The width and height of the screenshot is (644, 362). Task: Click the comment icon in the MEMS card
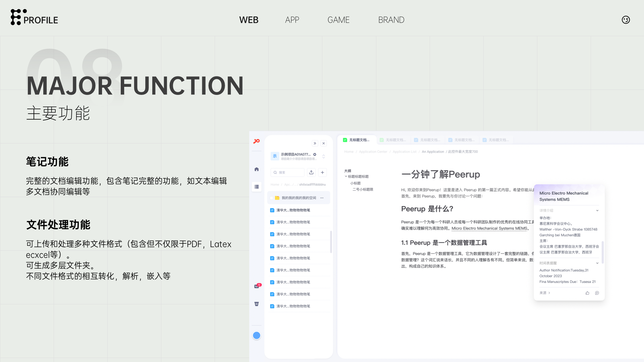tap(597, 293)
